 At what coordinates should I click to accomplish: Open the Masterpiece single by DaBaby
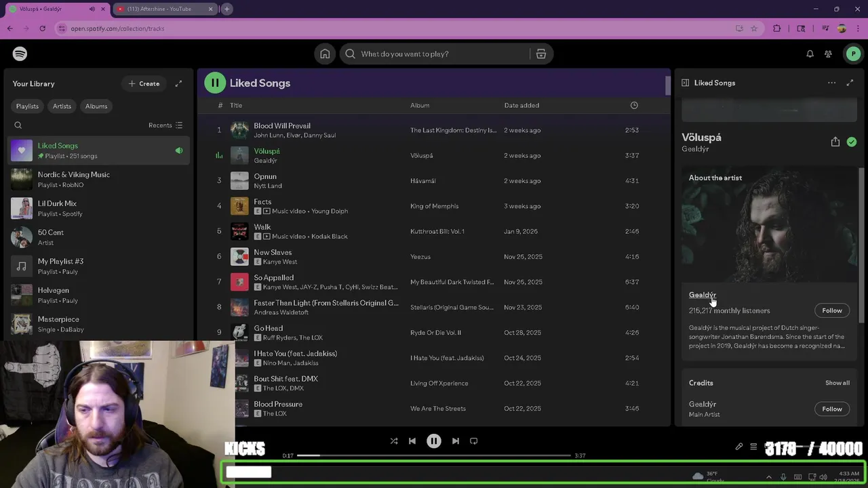[x=99, y=324]
